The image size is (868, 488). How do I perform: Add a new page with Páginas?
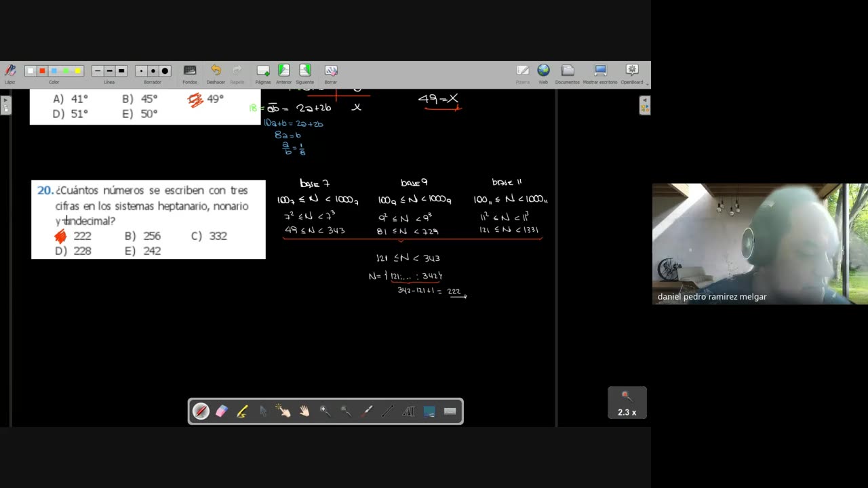tap(263, 73)
